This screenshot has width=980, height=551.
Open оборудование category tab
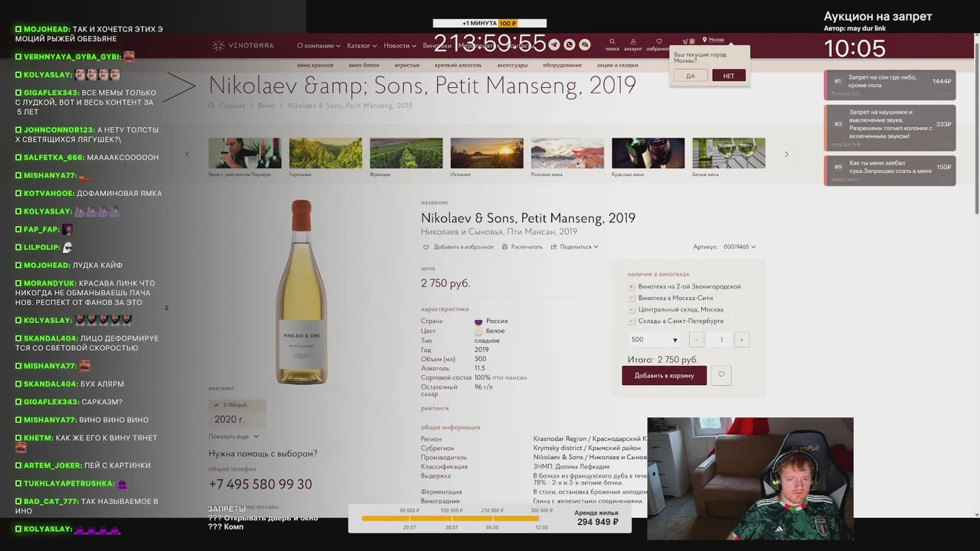coord(563,66)
